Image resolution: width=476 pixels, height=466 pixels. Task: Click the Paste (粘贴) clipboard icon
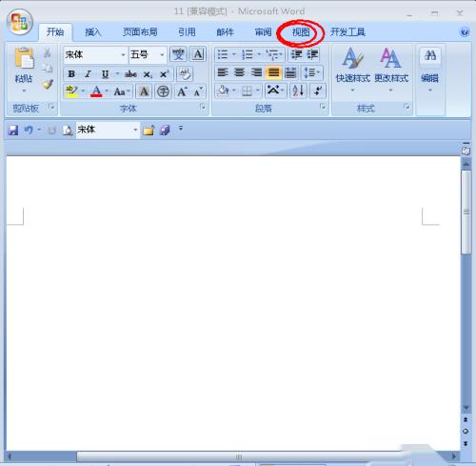coord(24,58)
